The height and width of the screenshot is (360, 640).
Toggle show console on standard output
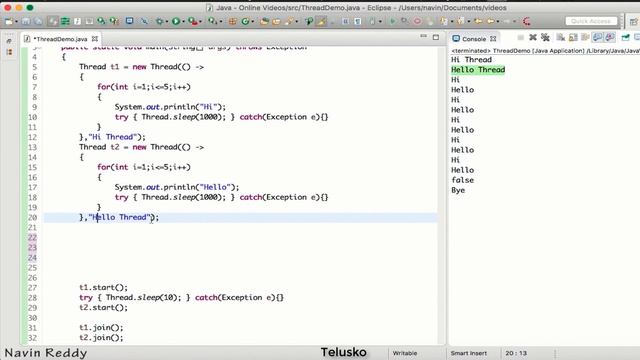[598, 38]
